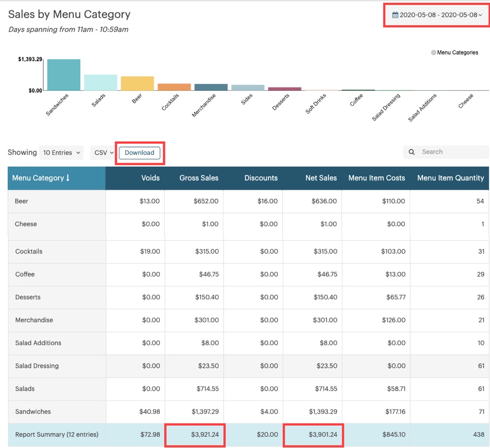Viewport: 490px width, 448px height.
Task: Select the Sandwiches row in table
Action: point(33,412)
